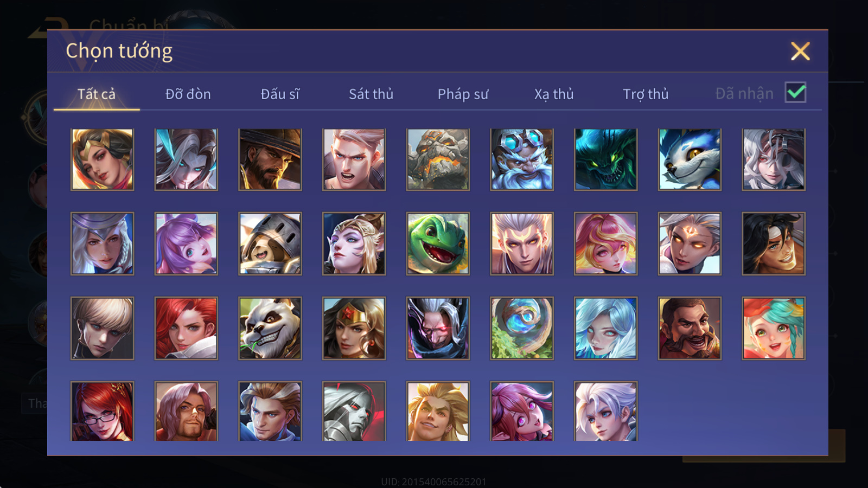The image size is (868, 488).
Task: Switch to the Pháp sư tab
Action: click(x=463, y=94)
